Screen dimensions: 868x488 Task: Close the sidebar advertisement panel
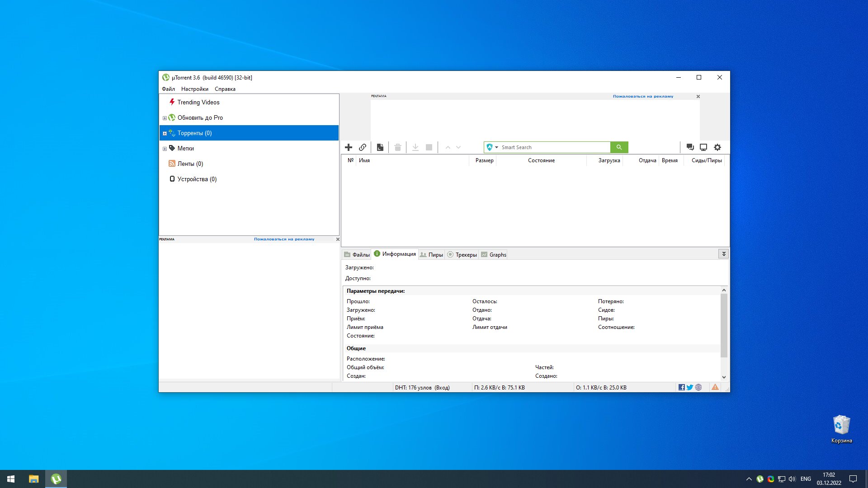tap(338, 239)
